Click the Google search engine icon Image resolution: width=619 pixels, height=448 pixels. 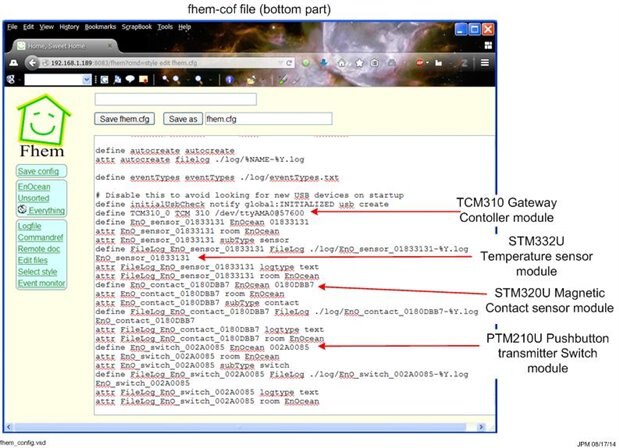(11, 79)
